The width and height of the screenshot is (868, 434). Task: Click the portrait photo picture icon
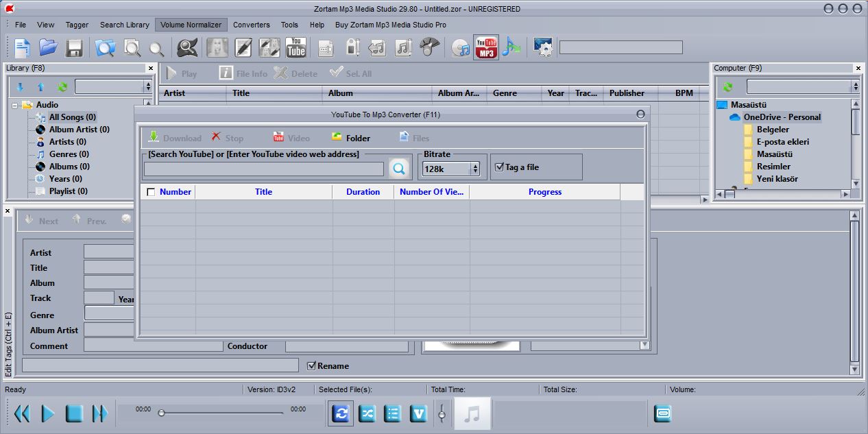(x=218, y=47)
